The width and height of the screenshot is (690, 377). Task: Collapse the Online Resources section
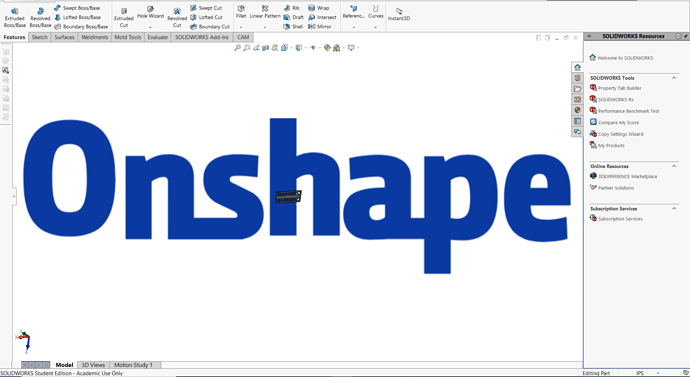(x=674, y=166)
